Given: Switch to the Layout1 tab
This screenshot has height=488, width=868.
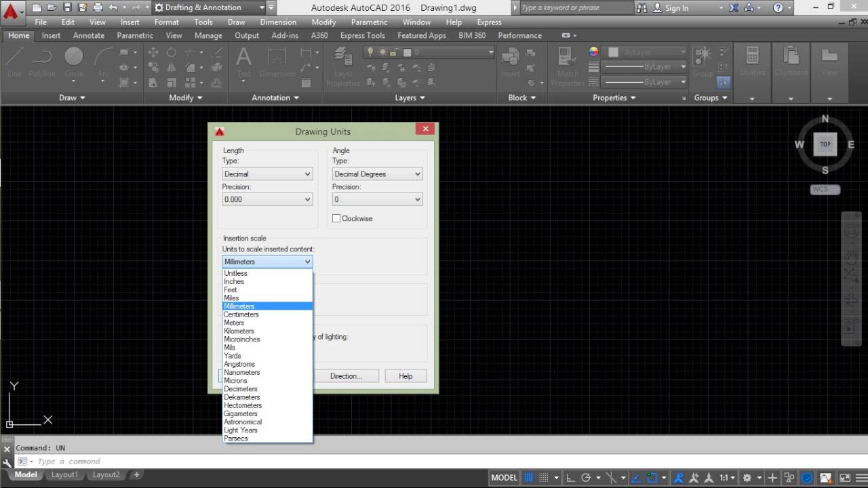Looking at the screenshot, I should point(64,475).
